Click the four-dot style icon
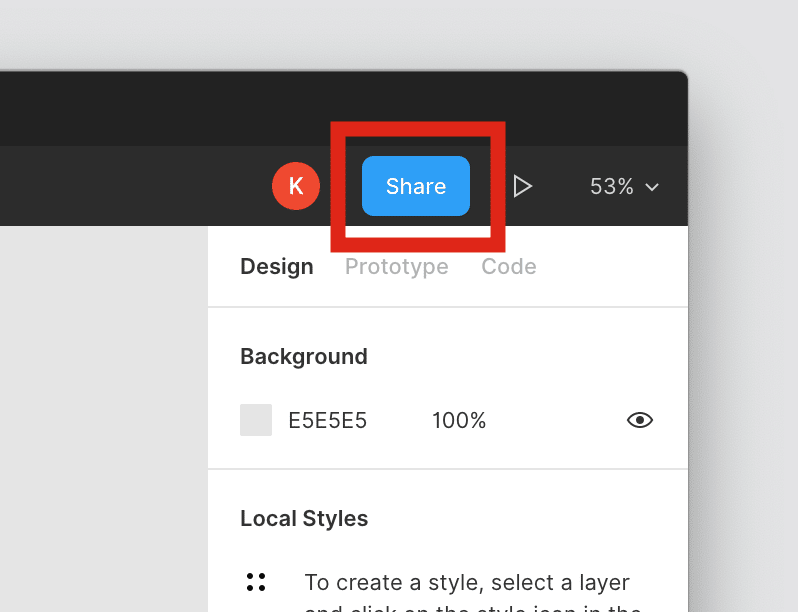Viewport: 798px width, 612px height. point(256,581)
